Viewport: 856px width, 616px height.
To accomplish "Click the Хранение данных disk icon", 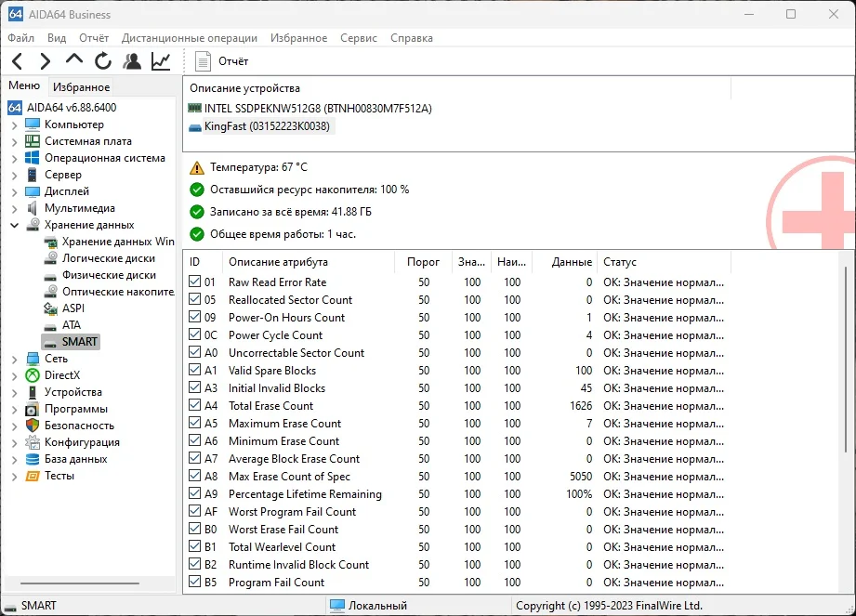I will click(x=33, y=225).
